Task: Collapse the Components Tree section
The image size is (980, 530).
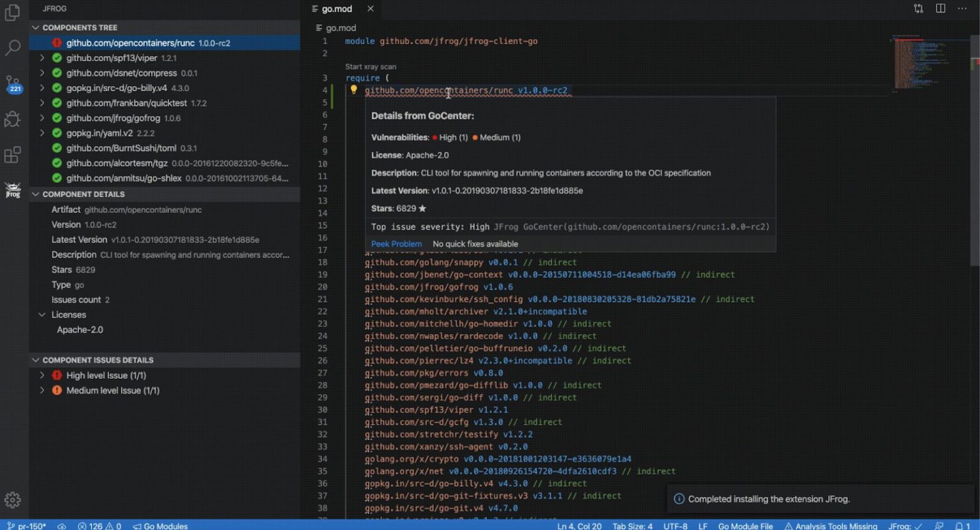Action: coord(36,27)
